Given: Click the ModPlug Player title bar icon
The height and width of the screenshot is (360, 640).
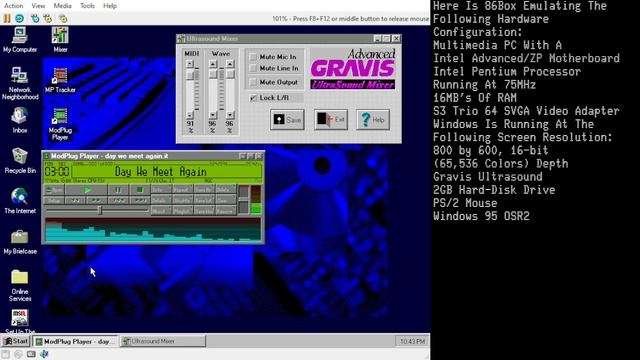Looking at the screenshot, I should pyautogui.click(x=46, y=156).
